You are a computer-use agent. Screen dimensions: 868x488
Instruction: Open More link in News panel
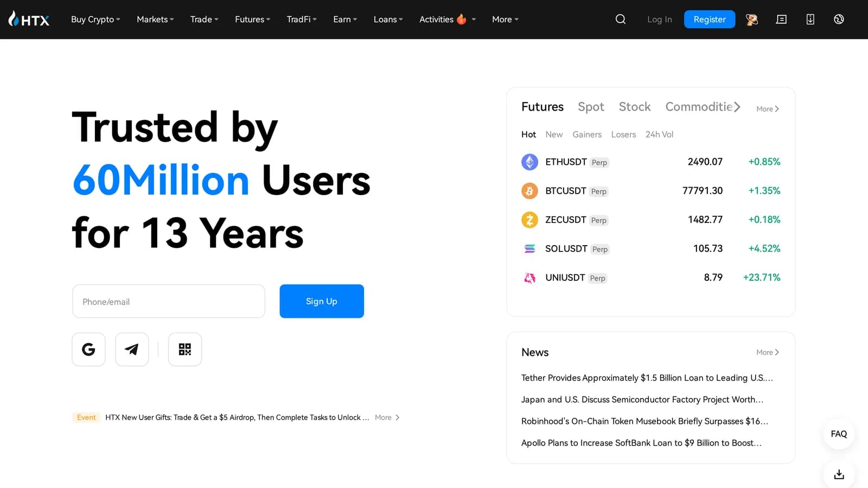point(768,352)
